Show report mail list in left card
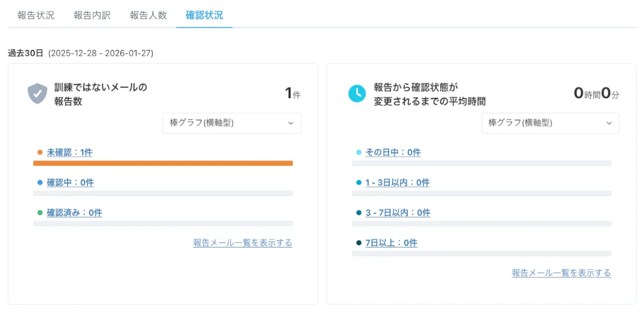Viewport: 644px width, 314px height. click(x=243, y=243)
